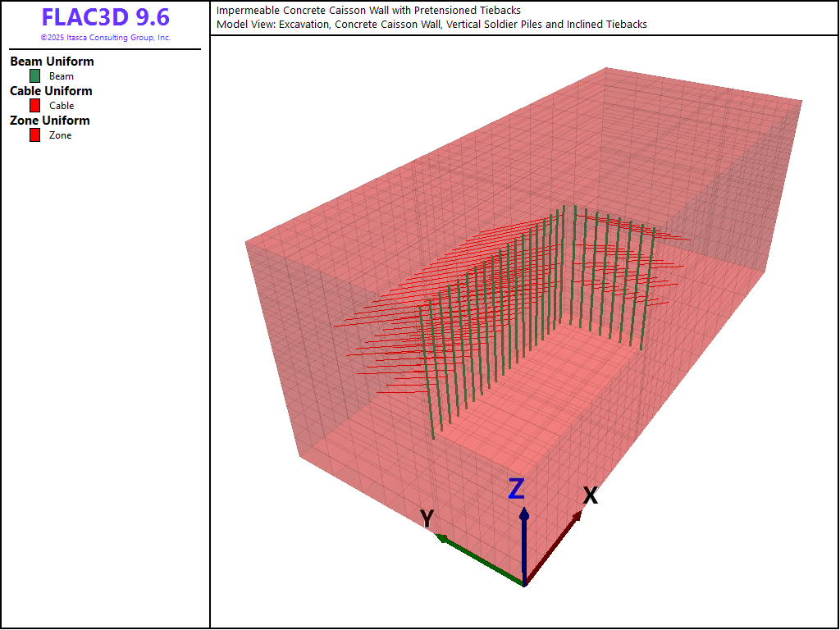Viewport: 840px width, 630px height.
Task: Click the Y axis label
Action: pos(427,518)
